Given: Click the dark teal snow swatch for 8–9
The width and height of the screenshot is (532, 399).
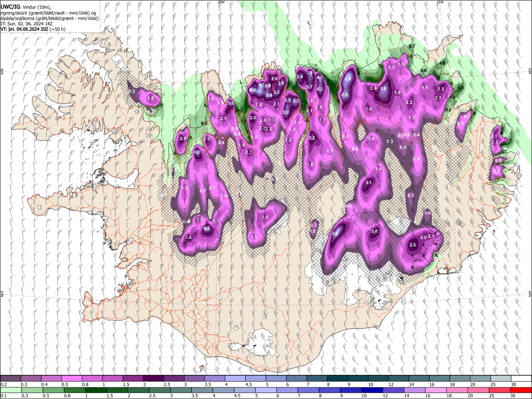Looking at the screenshot, I should click(x=337, y=379).
